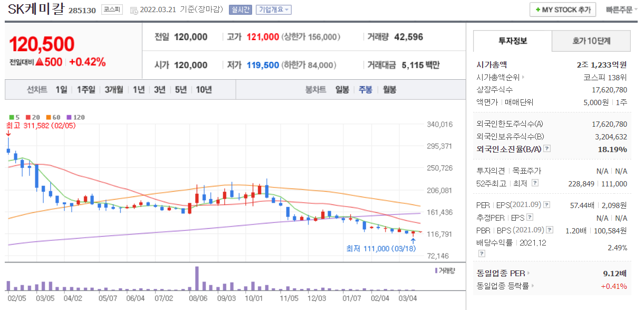Click green 5 moving-average legend swatch
Image resolution: width=644 pixels, height=310 pixels.
pyautogui.click(x=12, y=117)
